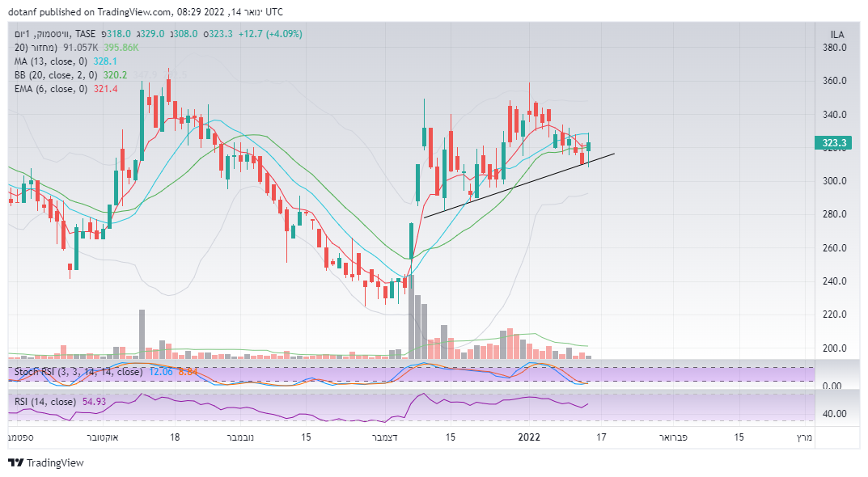Click the BB basis value 320.2
The width and height of the screenshot is (868, 477).
[115, 75]
